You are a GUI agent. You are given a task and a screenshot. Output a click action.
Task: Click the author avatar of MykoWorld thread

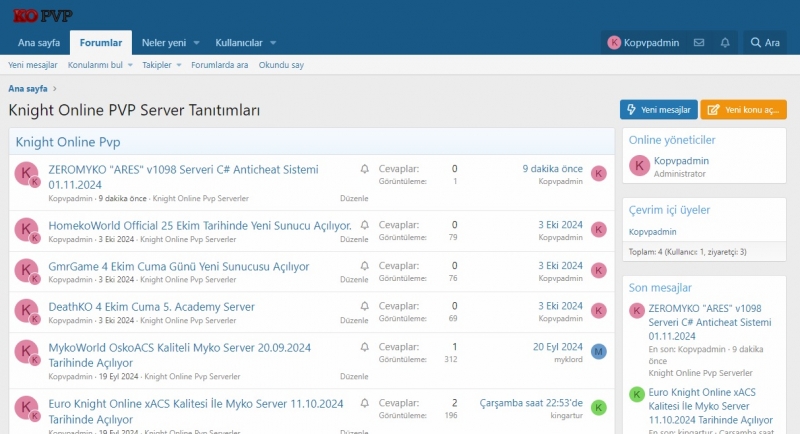pos(26,352)
